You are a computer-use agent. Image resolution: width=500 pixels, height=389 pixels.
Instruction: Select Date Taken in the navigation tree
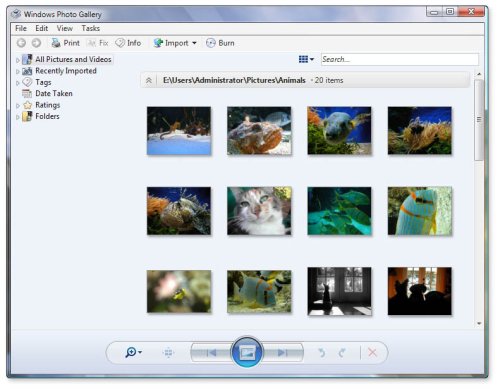pos(54,93)
